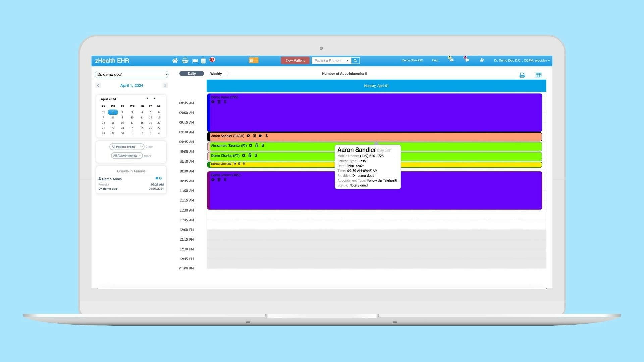Open the add user icon in header
This screenshot has height=362, width=644.
click(482, 60)
